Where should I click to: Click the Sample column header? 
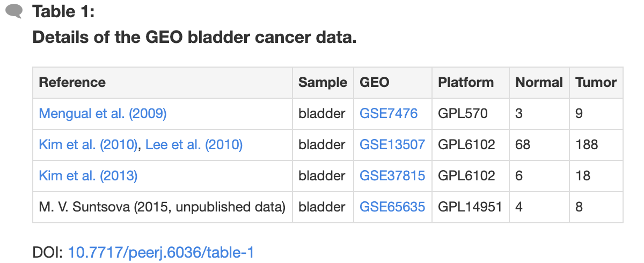click(x=323, y=83)
